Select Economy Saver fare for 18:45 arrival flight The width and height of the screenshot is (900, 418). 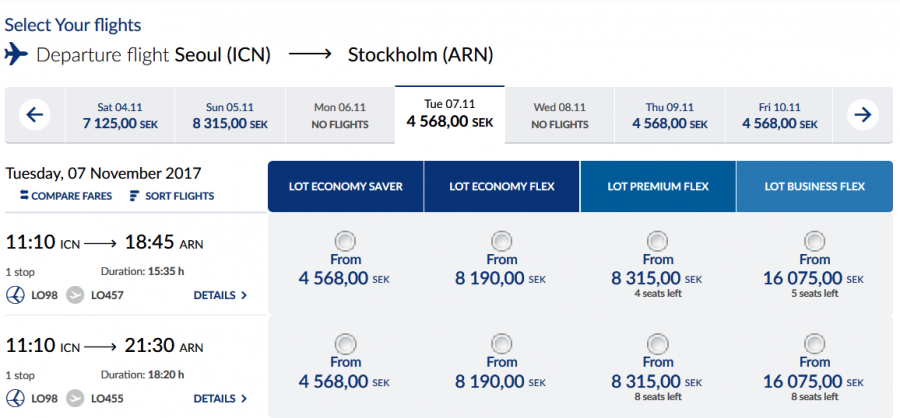pyautogui.click(x=345, y=241)
